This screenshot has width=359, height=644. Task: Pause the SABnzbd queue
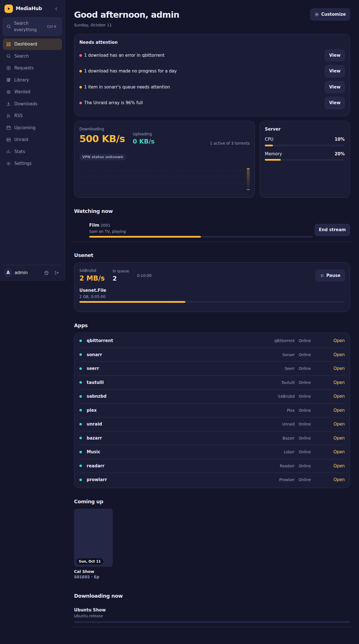coord(330,276)
